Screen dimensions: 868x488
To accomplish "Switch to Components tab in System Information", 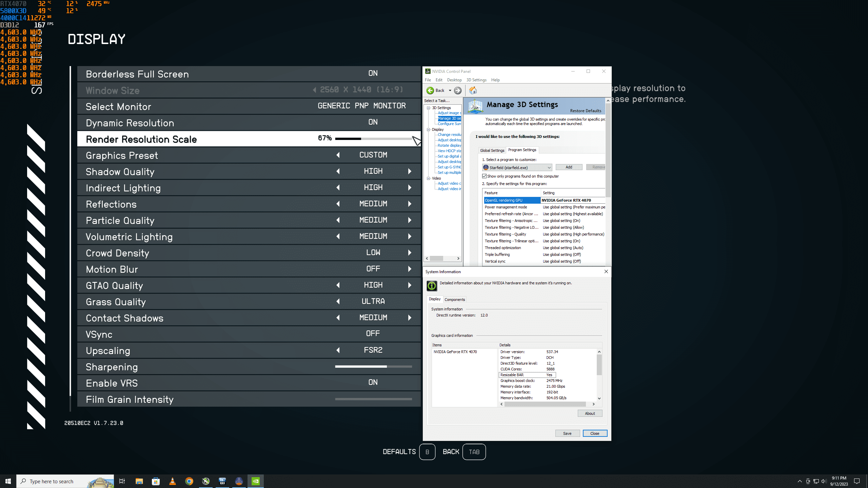I will pos(455,300).
